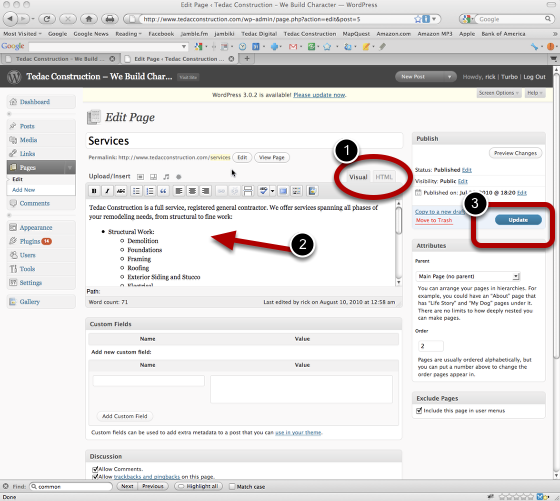Follow the Please update now link

[x=319, y=95]
